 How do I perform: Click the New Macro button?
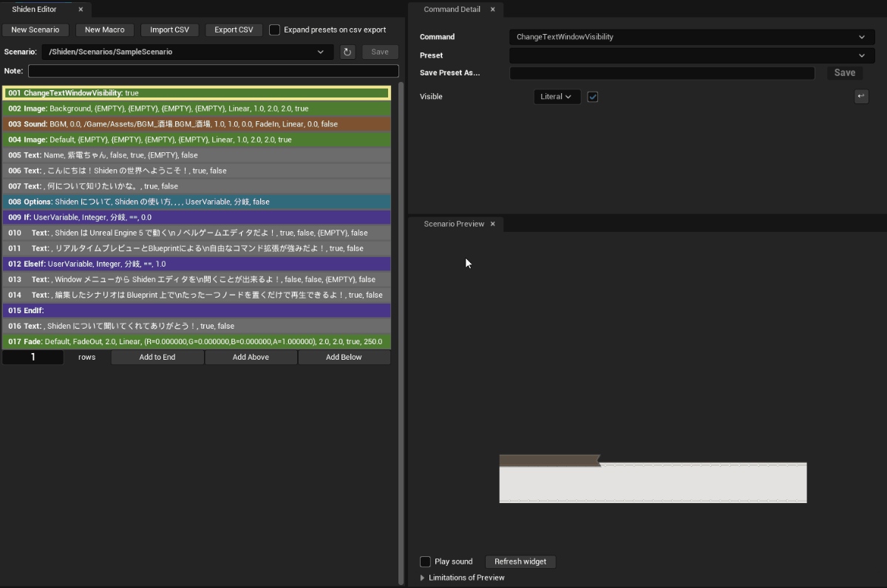coord(104,30)
